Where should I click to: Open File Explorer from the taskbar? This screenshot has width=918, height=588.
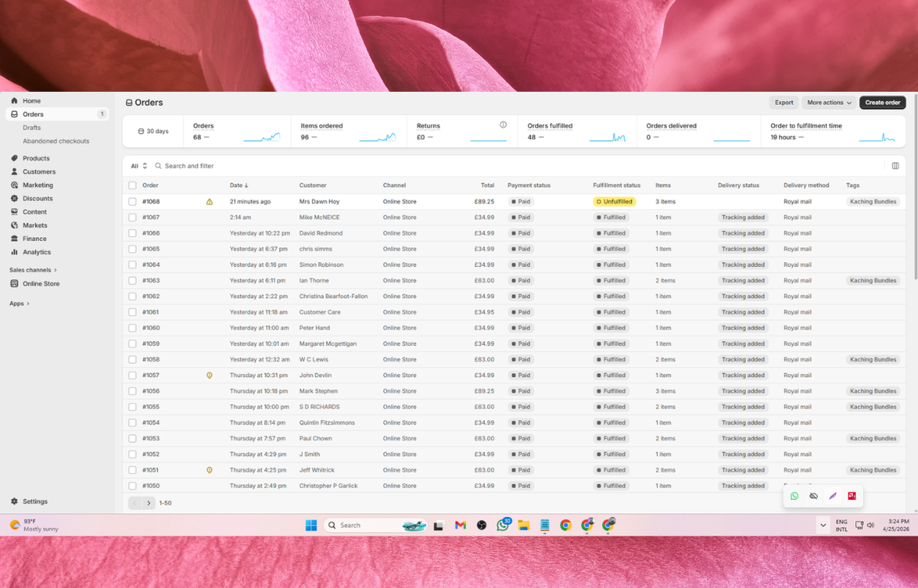click(524, 525)
